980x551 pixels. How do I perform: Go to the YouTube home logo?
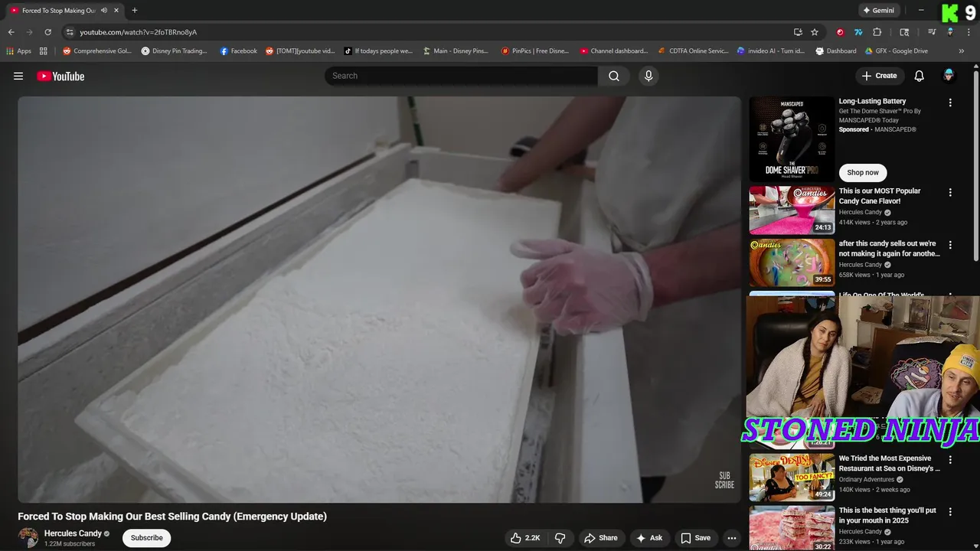[60, 76]
